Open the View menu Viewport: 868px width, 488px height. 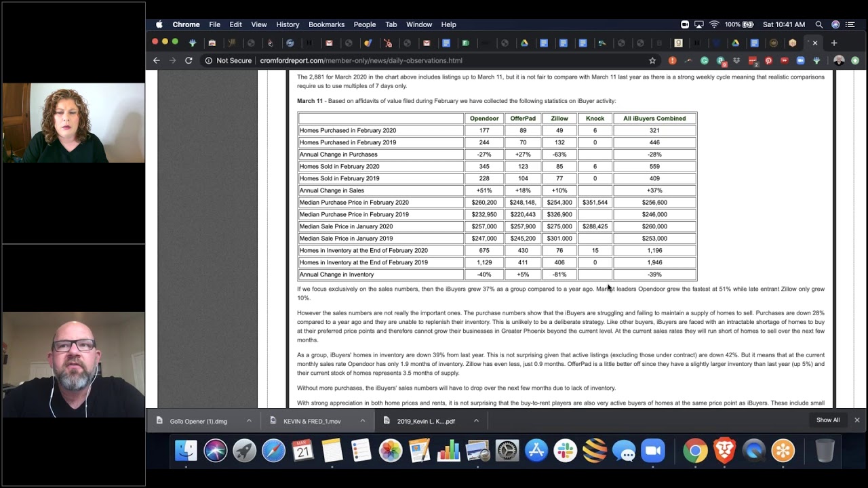pos(259,24)
